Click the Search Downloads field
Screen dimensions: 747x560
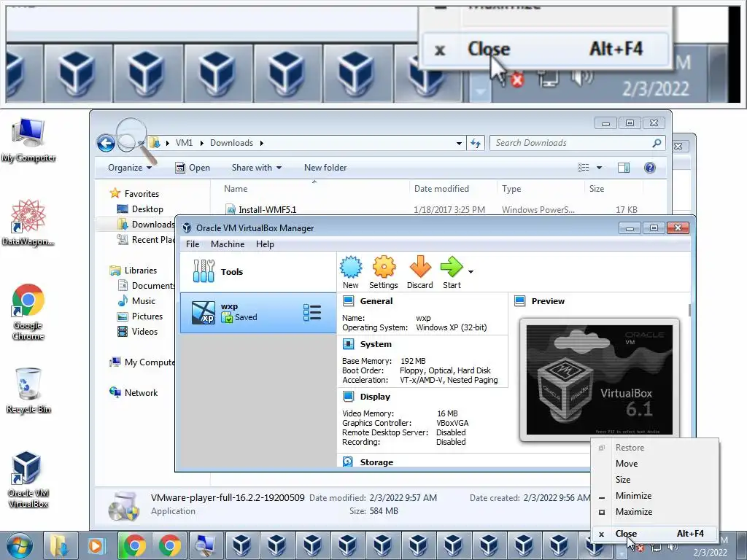(x=578, y=143)
